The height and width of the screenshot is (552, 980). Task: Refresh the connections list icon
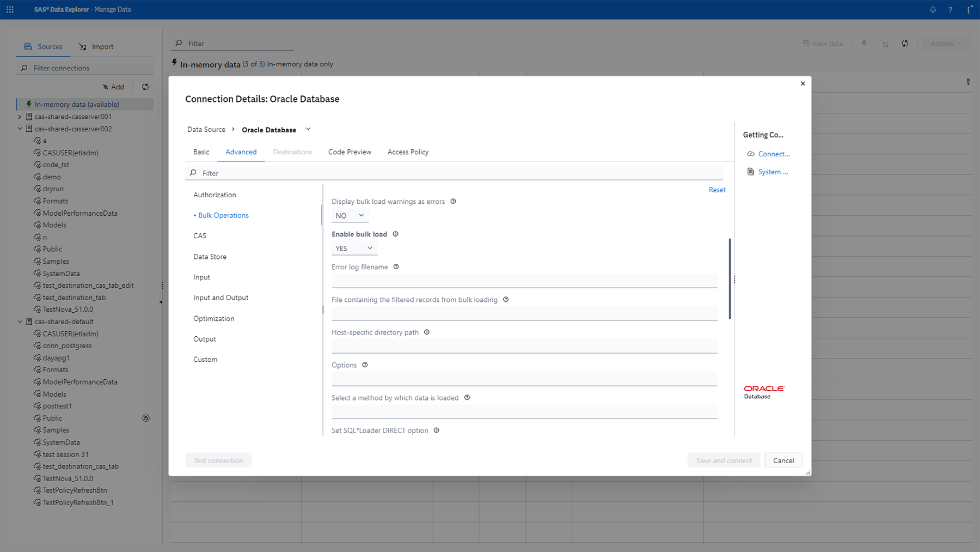(145, 87)
